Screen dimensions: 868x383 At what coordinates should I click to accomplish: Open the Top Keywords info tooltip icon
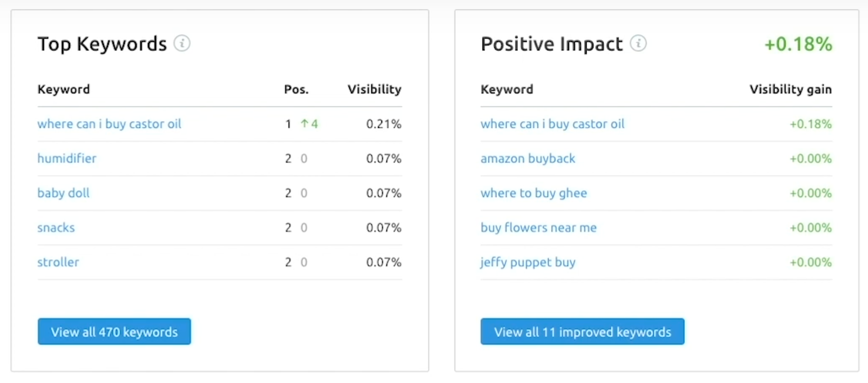[x=182, y=43]
